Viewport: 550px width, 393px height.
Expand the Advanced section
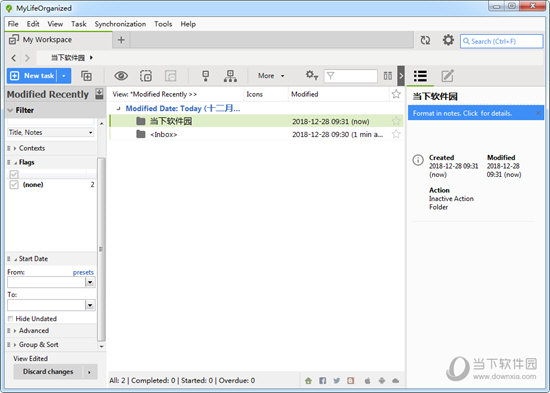[x=15, y=331]
